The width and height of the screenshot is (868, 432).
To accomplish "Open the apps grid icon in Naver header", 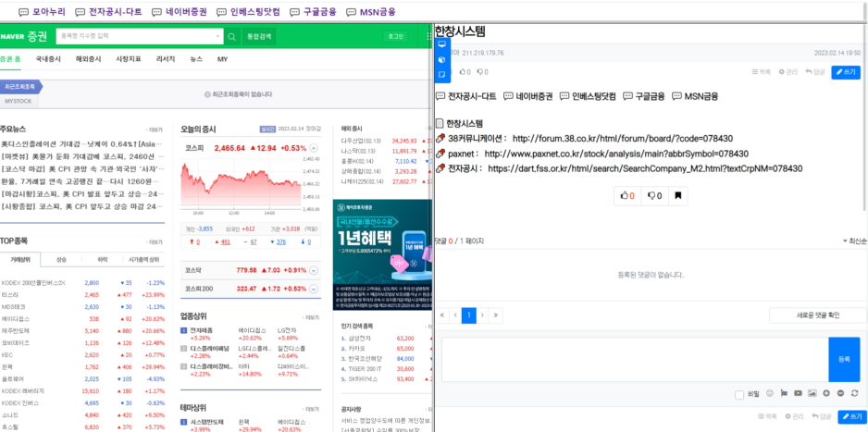I will 428,36.
